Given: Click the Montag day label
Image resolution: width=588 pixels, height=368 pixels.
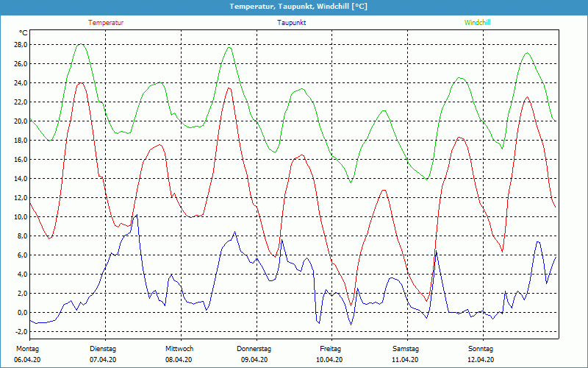Looking at the screenshot, I should coord(27,349).
